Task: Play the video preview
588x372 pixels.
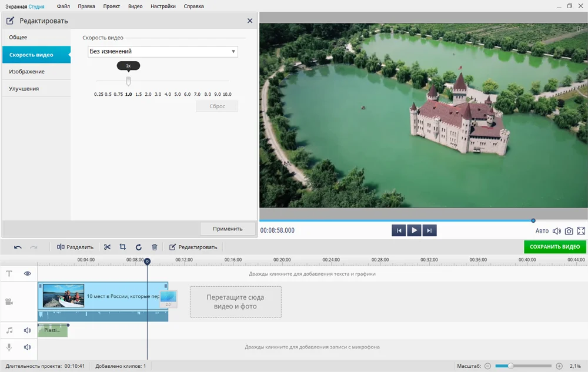Action: coord(415,230)
